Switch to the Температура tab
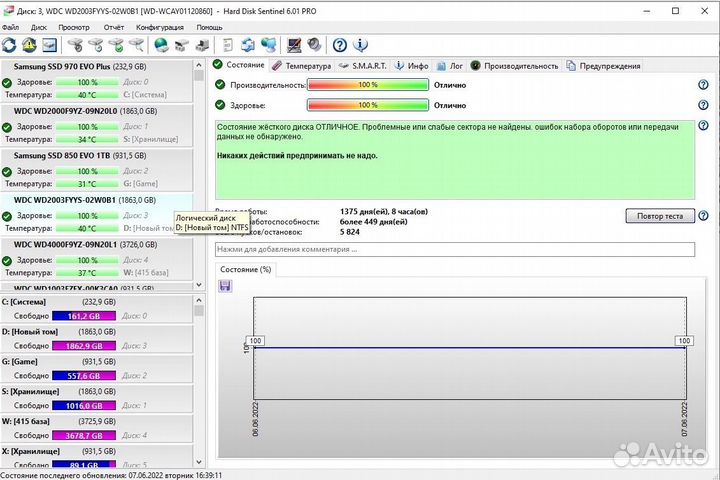The height and width of the screenshot is (480, 720). coord(302,66)
